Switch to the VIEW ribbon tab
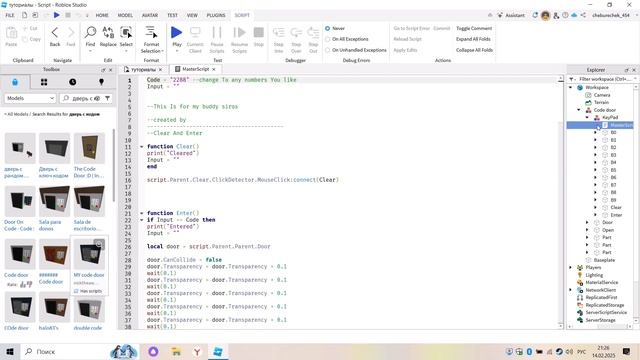The image size is (640, 360). pyautogui.click(x=192, y=16)
